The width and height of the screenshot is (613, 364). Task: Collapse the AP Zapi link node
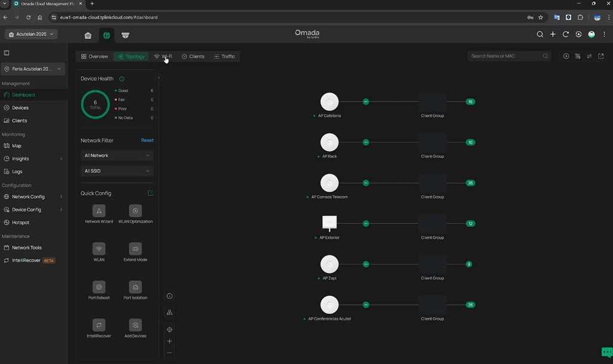pos(366,264)
